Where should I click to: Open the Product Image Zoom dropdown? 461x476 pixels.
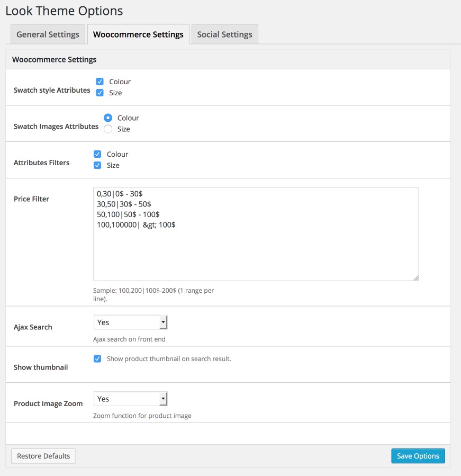tap(130, 399)
